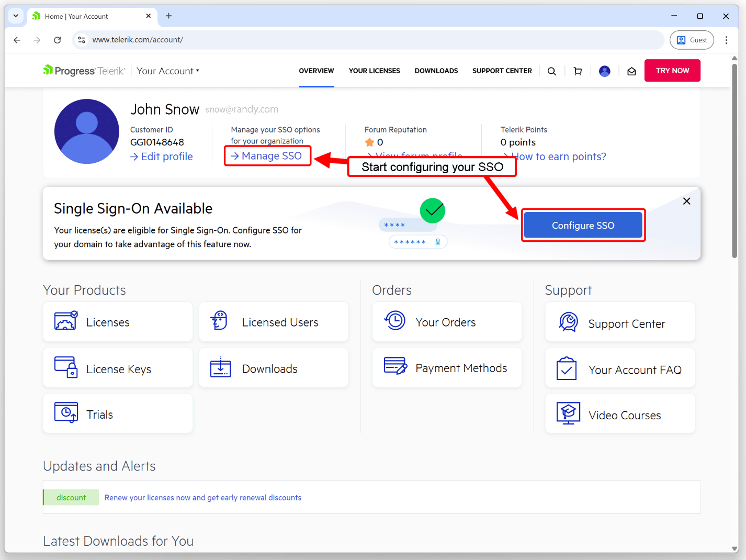Click John Snow's large profile picture
Image resolution: width=746 pixels, height=560 pixels.
tap(87, 131)
